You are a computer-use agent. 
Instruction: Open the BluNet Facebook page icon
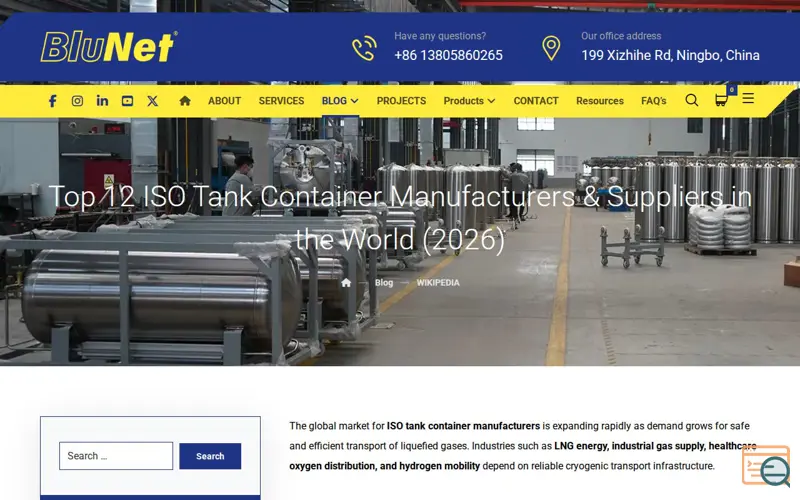[x=52, y=101]
